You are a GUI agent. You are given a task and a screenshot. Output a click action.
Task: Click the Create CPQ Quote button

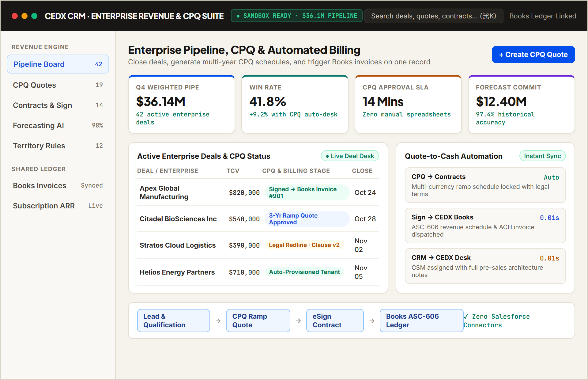pyautogui.click(x=533, y=55)
